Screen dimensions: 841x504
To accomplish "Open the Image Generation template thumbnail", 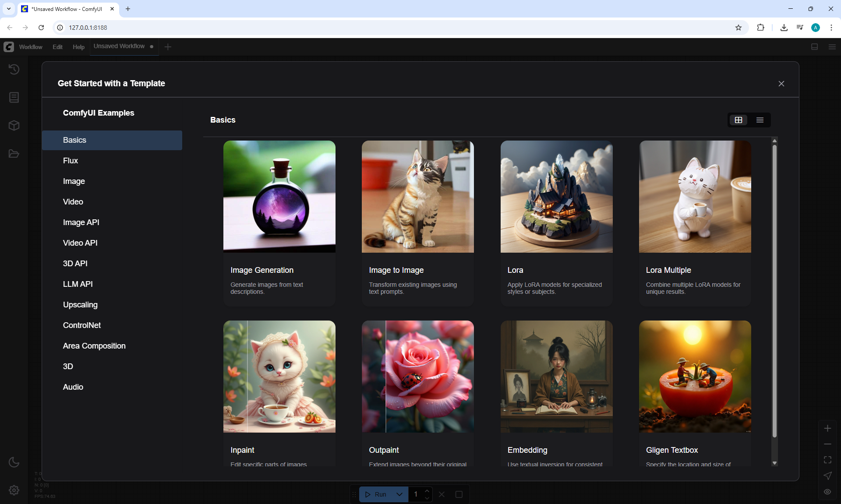I will [x=279, y=197].
